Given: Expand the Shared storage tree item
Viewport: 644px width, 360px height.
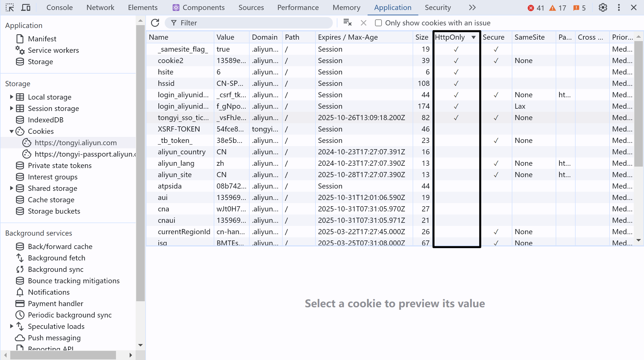Looking at the screenshot, I should [11, 188].
